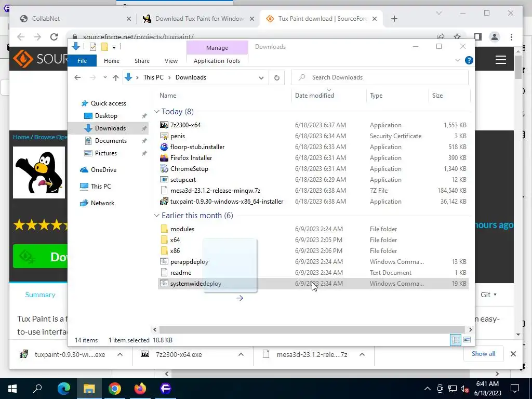This screenshot has height=399, width=532.
Task: Go up one folder level in Explorer
Action: pyautogui.click(x=116, y=77)
